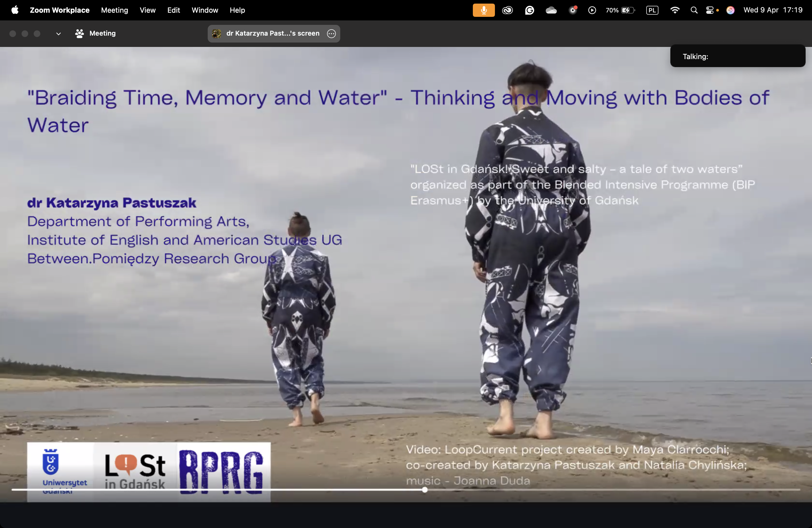This screenshot has width=812, height=528.
Task: Click the Meeting title button
Action: click(102, 33)
